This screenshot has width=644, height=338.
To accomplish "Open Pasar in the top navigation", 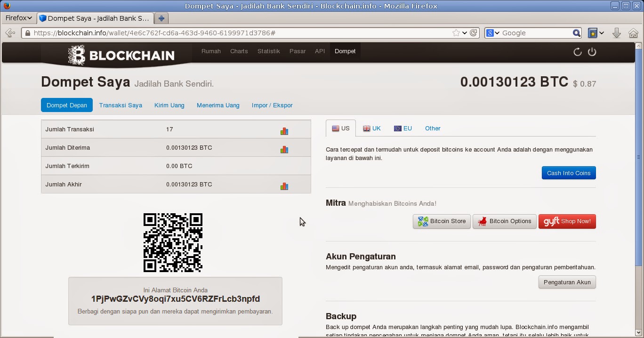I will pos(298,51).
